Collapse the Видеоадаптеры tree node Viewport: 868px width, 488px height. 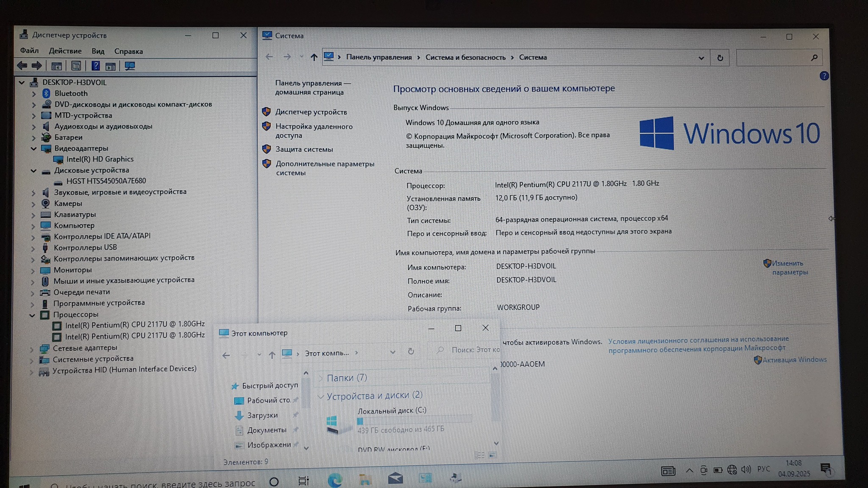click(x=33, y=148)
